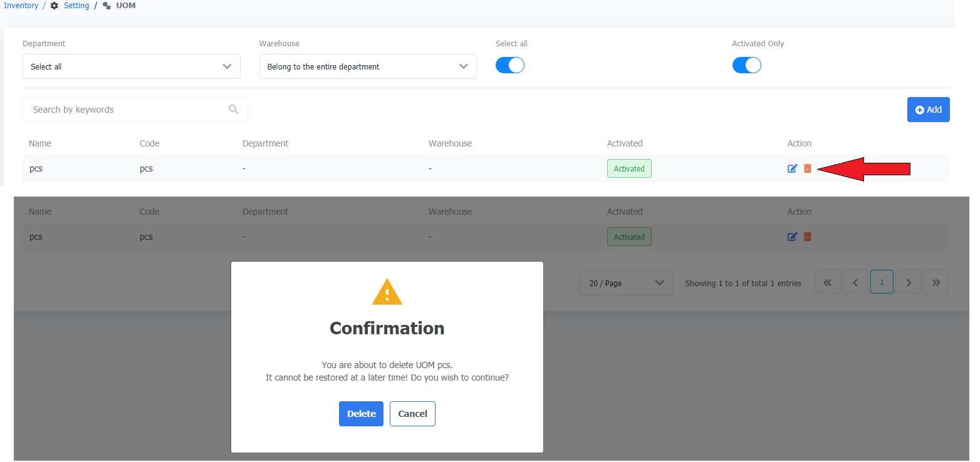Click the Name column header in the undimmed table
Viewport: 980px width, 462px height.
40,143
